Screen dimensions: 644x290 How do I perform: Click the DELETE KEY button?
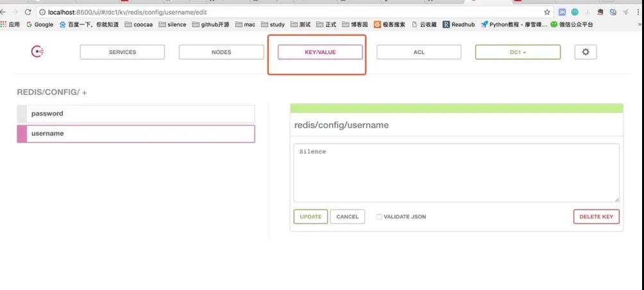(597, 216)
